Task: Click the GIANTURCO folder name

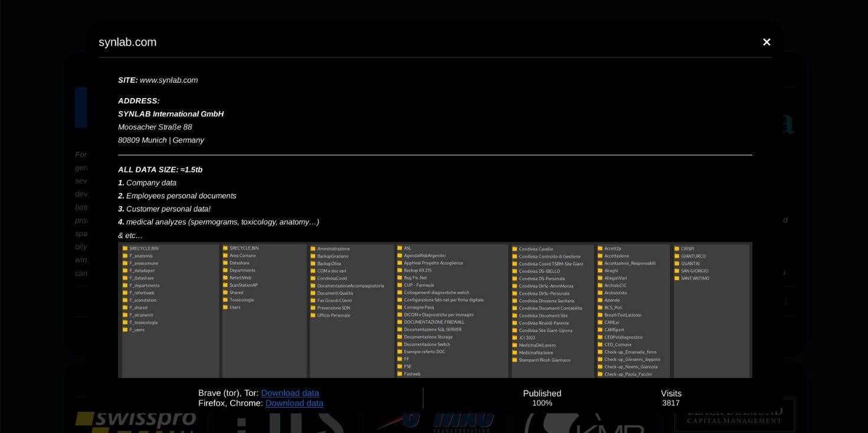Action: coord(693,256)
